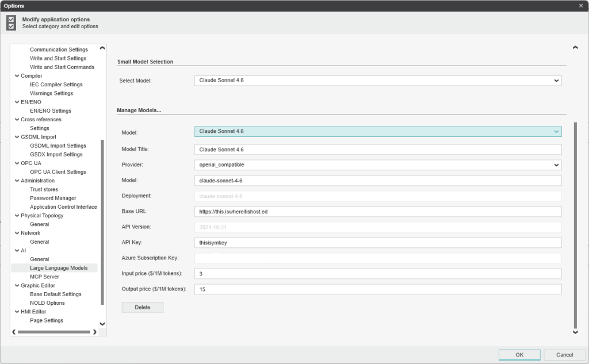Select Page Settings

[47, 320]
